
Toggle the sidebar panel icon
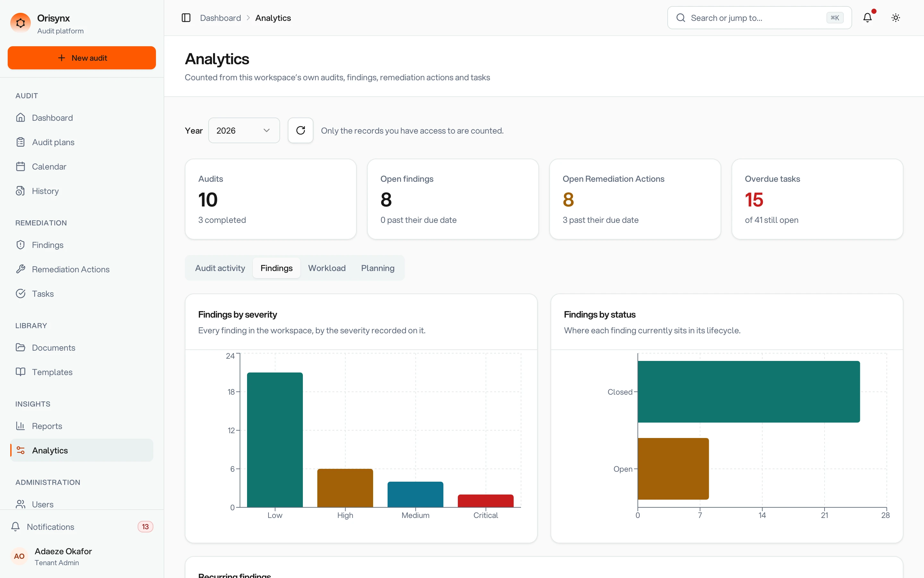click(x=186, y=18)
